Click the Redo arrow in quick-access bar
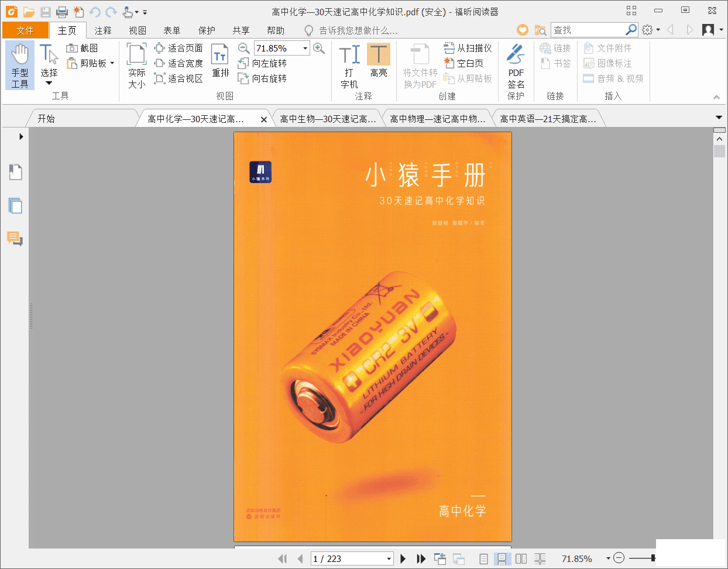Screen dimensions: 728x569 click(x=111, y=12)
